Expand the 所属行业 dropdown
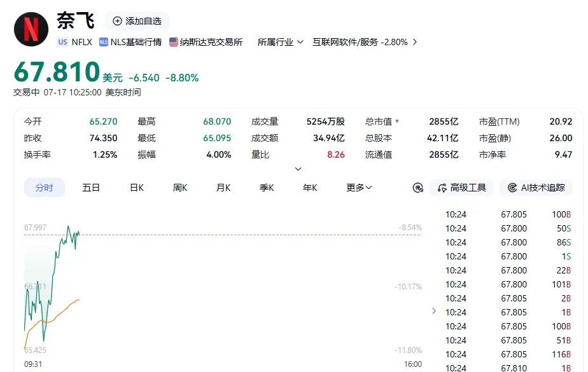Screen dimensions: 588x372 tap(280, 42)
